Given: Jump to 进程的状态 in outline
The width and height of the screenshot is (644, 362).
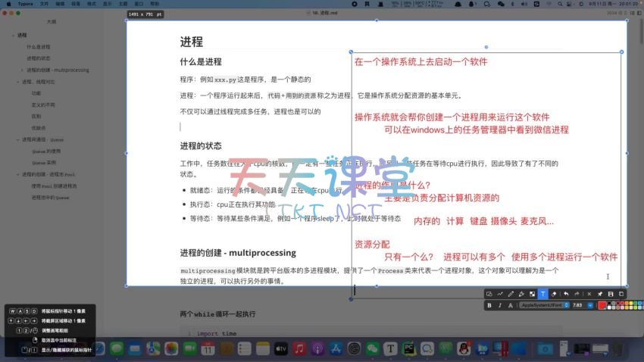Looking at the screenshot, I should click(38, 58).
